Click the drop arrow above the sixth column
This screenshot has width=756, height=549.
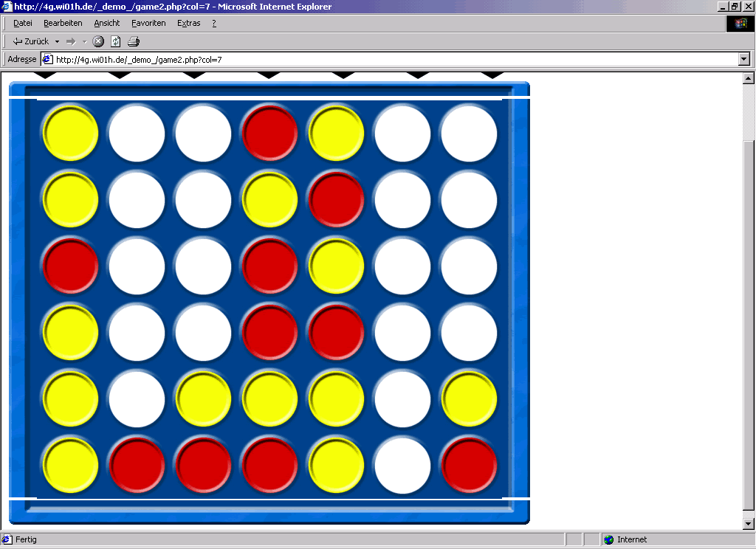[x=418, y=75]
